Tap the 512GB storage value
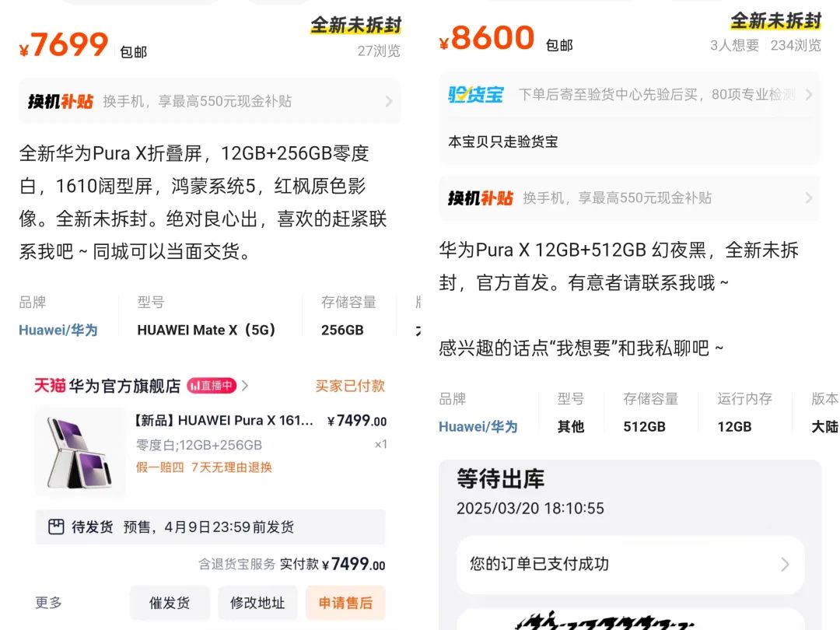The width and height of the screenshot is (840, 630). [645, 426]
